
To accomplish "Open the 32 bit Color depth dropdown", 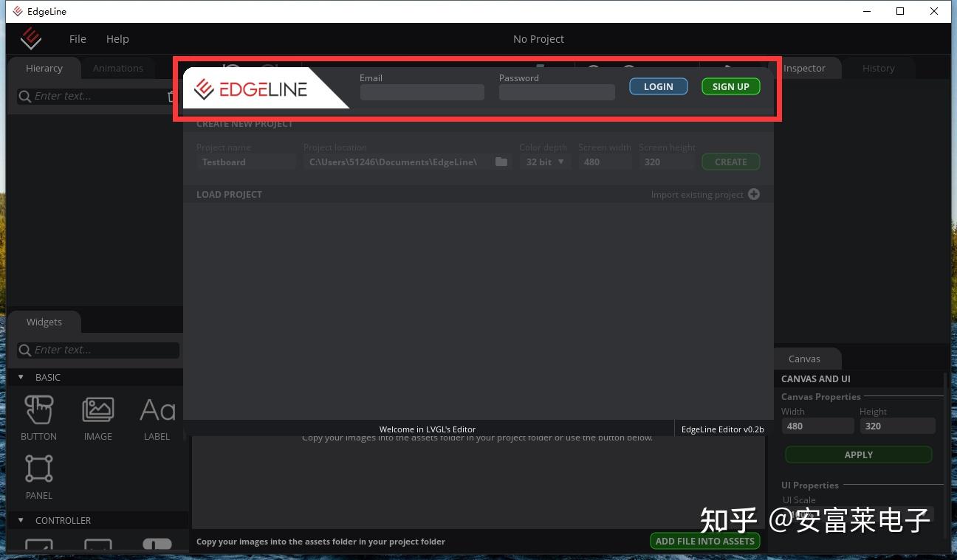I will pyautogui.click(x=544, y=162).
